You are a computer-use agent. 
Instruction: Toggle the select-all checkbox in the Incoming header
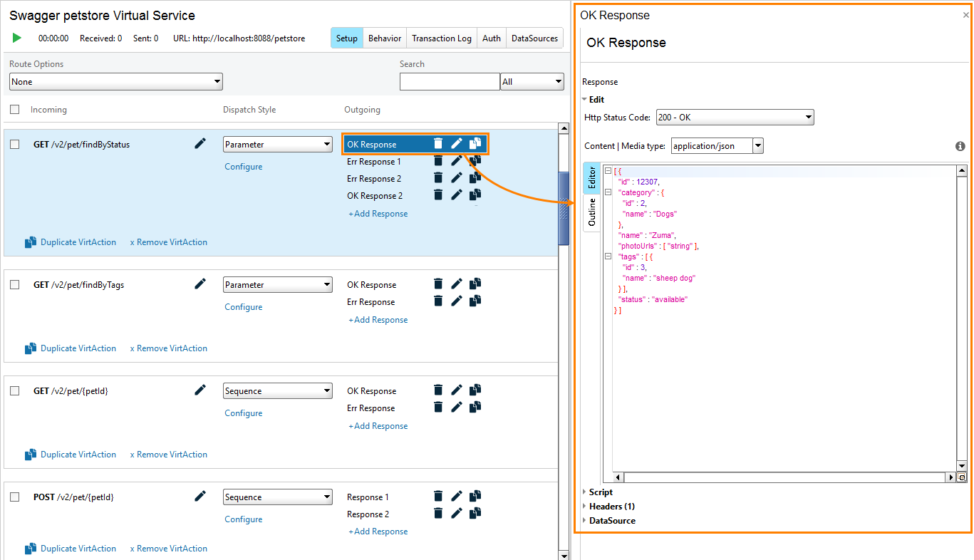click(14, 109)
